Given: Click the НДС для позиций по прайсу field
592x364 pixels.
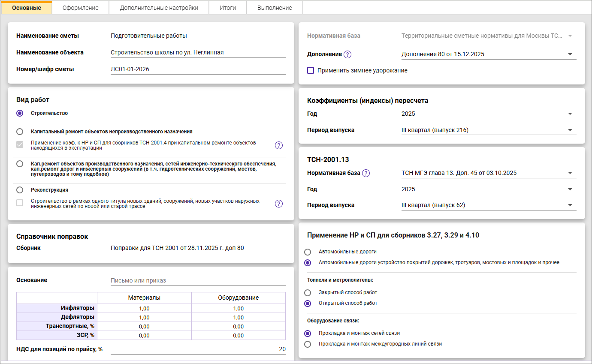Looking at the screenshot, I should 197,349.
